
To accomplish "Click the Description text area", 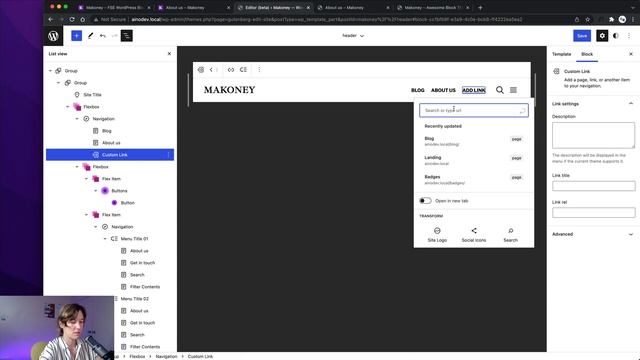I will click(x=593, y=136).
